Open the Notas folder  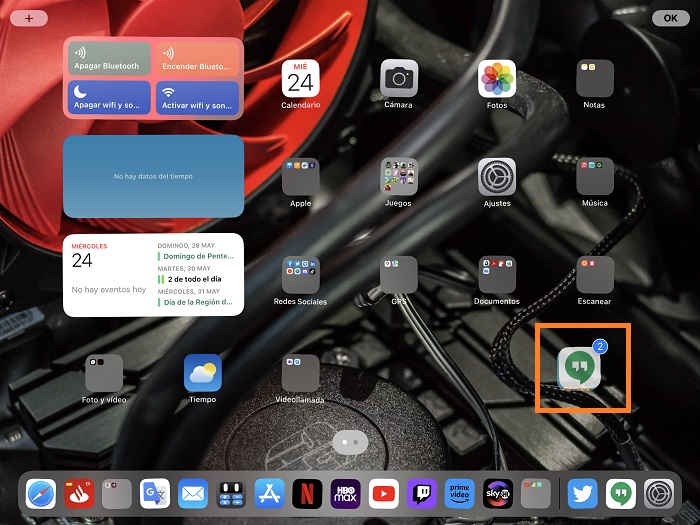(595, 79)
